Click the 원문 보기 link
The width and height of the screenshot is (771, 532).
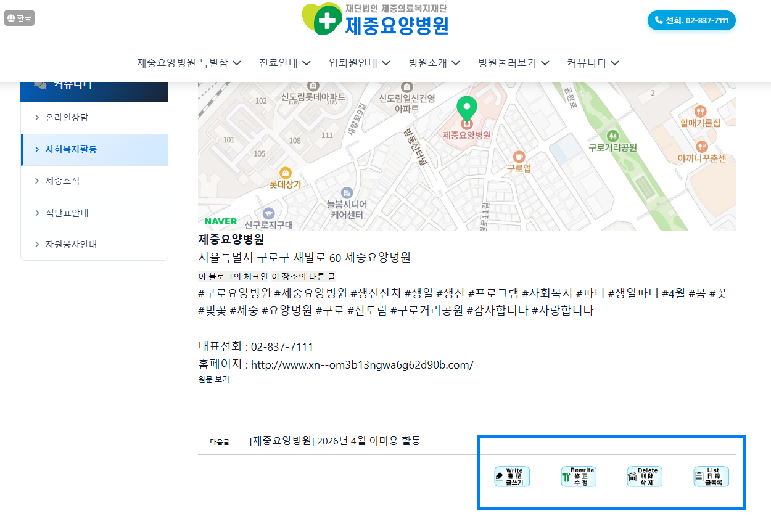click(213, 380)
